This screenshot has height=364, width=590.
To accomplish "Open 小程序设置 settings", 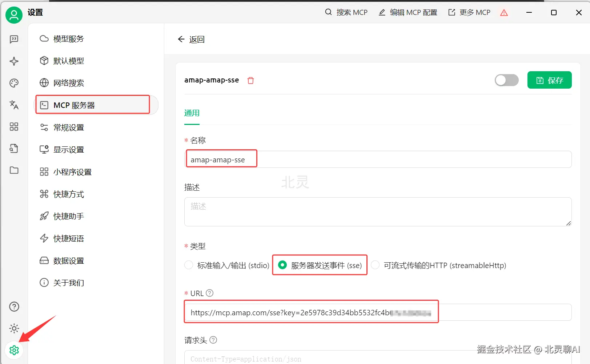I will coord(97,172).
